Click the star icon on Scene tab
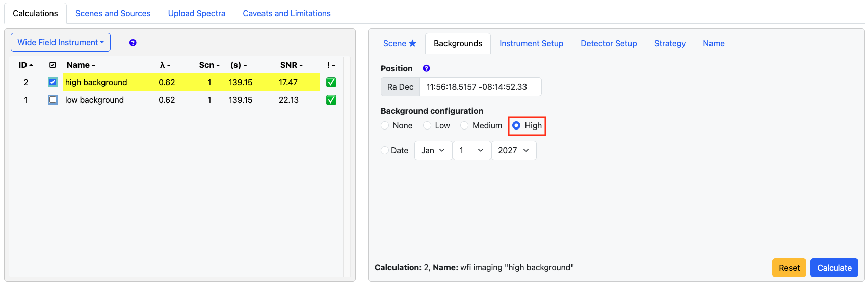This screenshot has height=284, width=868. tap(412, 43)
